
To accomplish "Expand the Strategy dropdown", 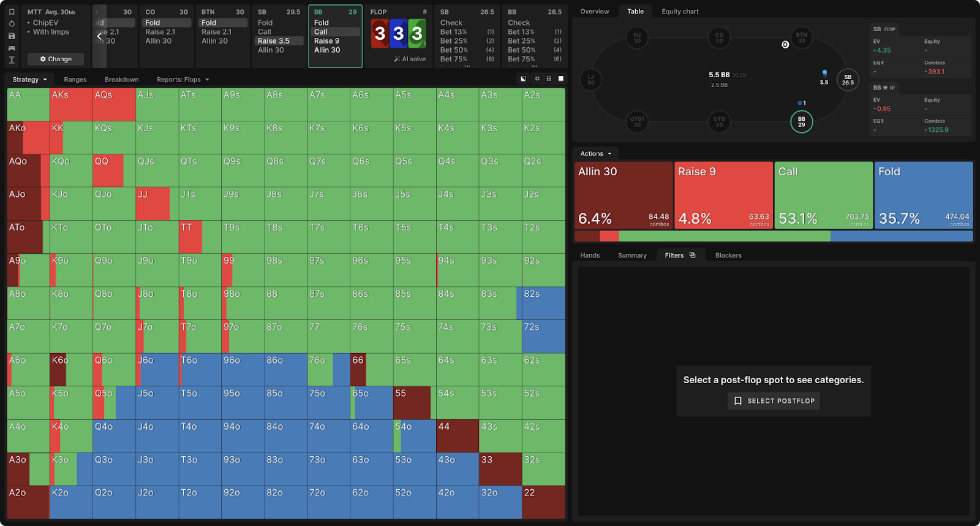I will click(x=29, y=80).
